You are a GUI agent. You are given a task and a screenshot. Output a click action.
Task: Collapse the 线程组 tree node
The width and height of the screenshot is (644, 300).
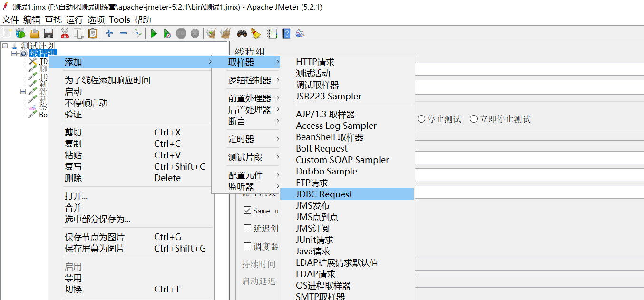(x=14, y=53)
